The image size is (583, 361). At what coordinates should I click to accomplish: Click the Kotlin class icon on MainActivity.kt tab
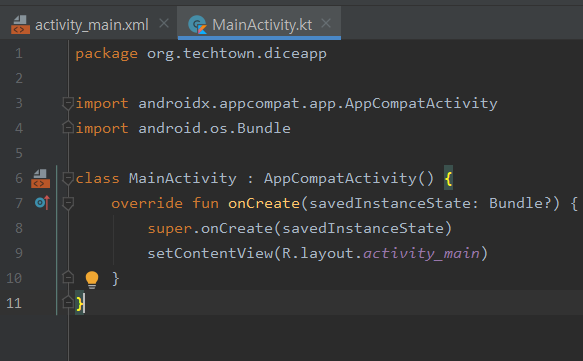[x=197, y=25]
